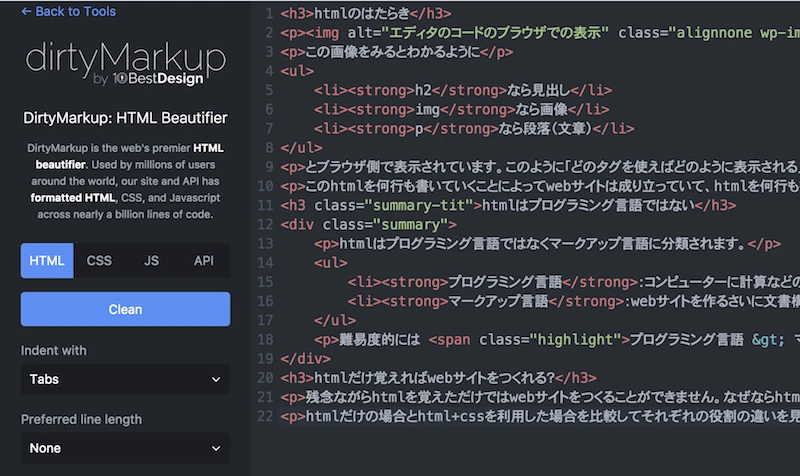This screenshot has height=476, width=800.
Task: Click the chevron in None dropdown
Action: [216, 448]
